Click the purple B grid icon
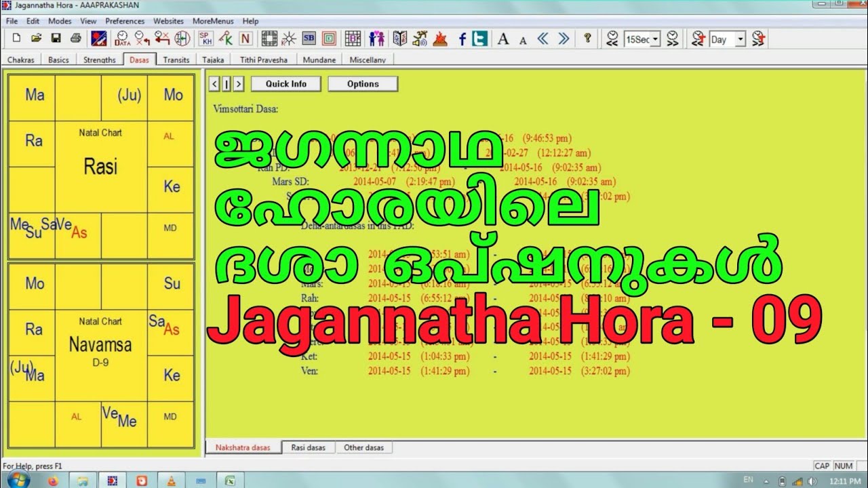 353,39
